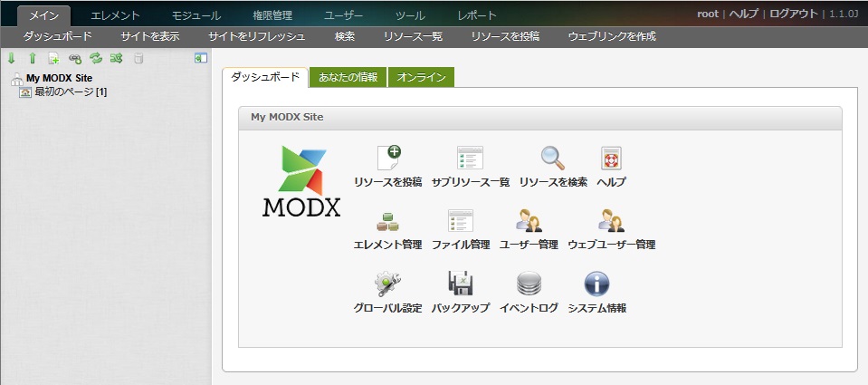Viewport: 868px width, 385px height.
Task: Click the home page icon beside 最初のページ
Action: (25, 92)
